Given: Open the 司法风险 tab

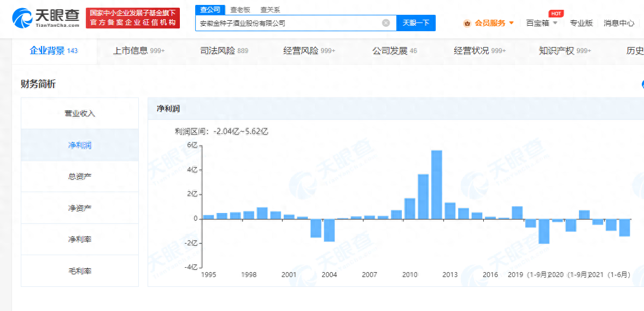Looking at the screenshot, I should point(224,51).
